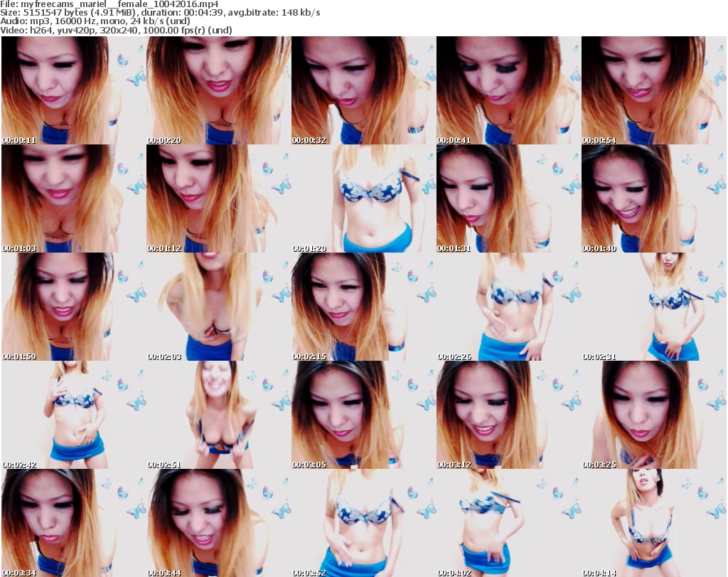The image size is (728, 577).
Task: Open the thumbnail stamped 00:02:26
Action: click(x=508, y=307)
